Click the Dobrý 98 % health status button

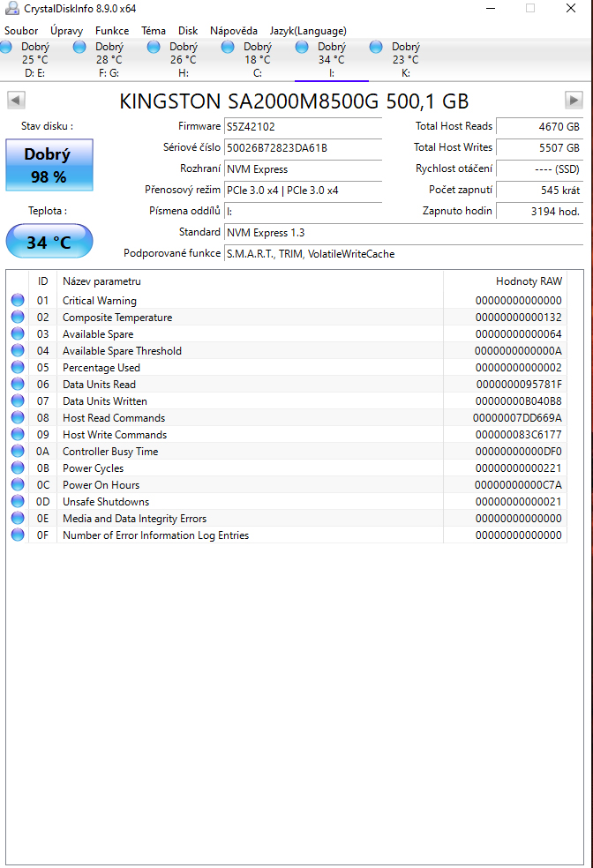(49, 165)
